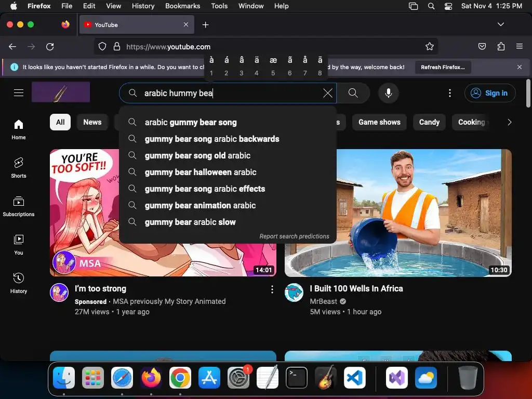The width and height of the screenshot is (532, 399).
Task: Open a new tab with plus
Action: [x=205, y=25]
